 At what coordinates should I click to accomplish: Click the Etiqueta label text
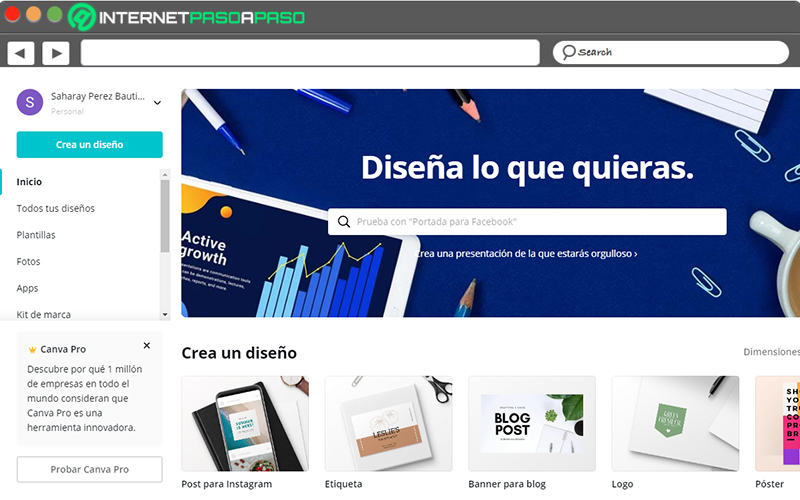[343, 484]
